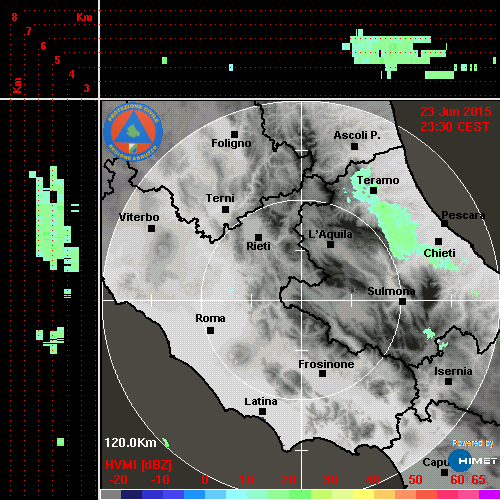Click the 30 value on dBZ scale

coord(330,480)
